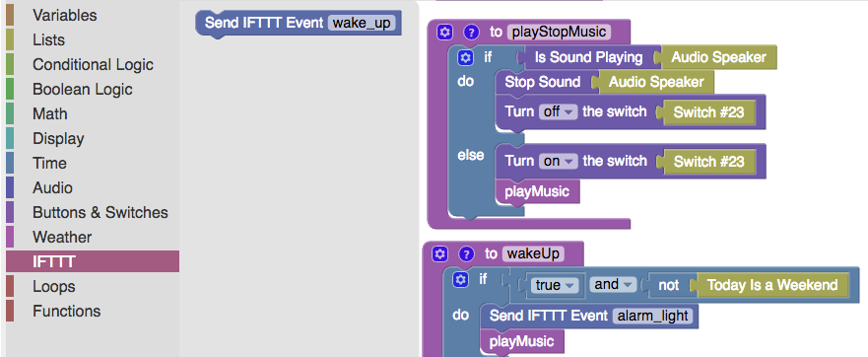The width and height of the screenshot is (868, 357).
Task: Open the 'true' boolean dropdown
Action: (x=555, y=285)
